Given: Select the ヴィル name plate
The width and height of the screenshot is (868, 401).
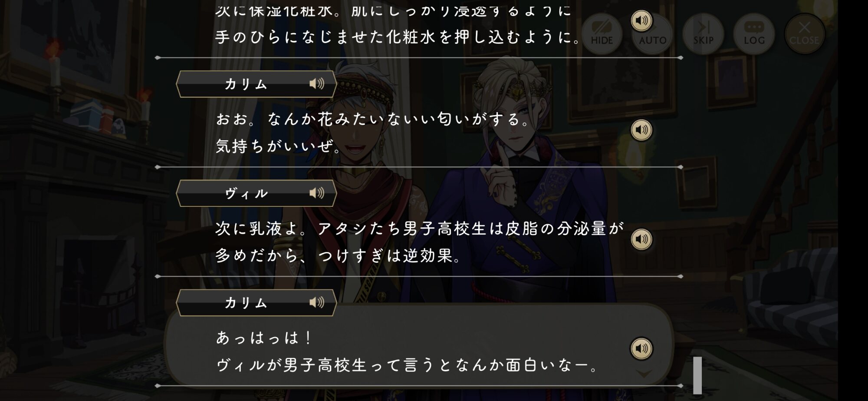Looking at the screenshot, I should (x=256, y=193).
